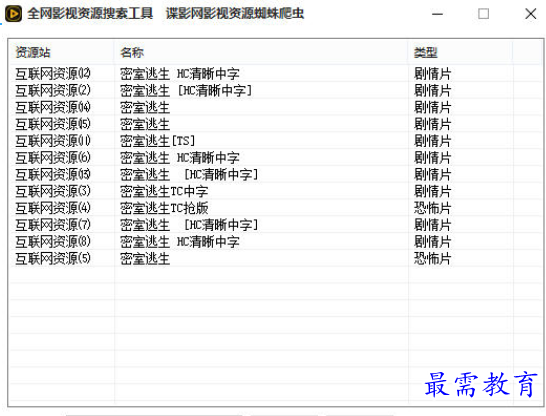Select the 互联网资源(4) source cell

tap(53, 208)
